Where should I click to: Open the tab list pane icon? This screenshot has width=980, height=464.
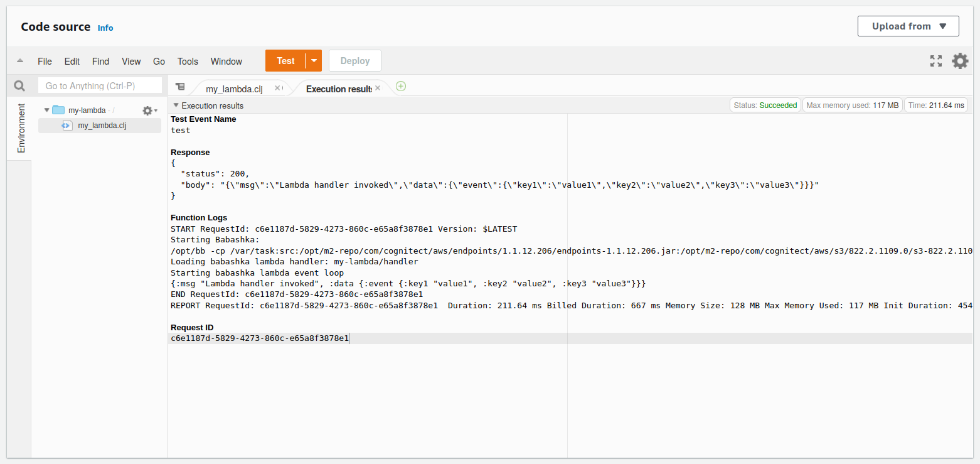[180, 87]
